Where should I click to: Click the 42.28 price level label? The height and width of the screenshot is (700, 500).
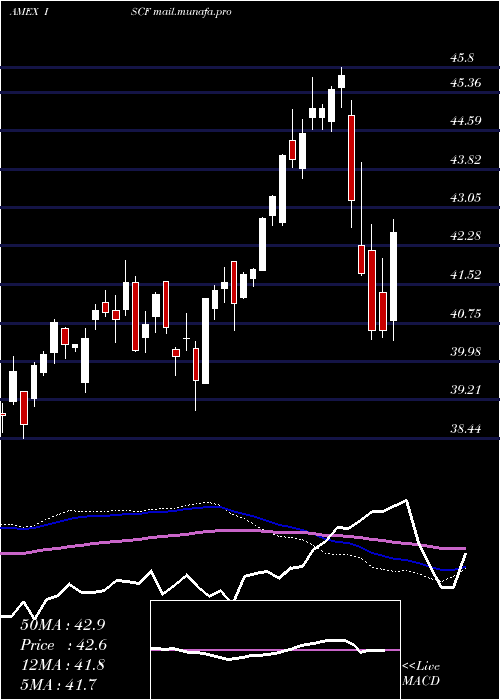[466, 236]
